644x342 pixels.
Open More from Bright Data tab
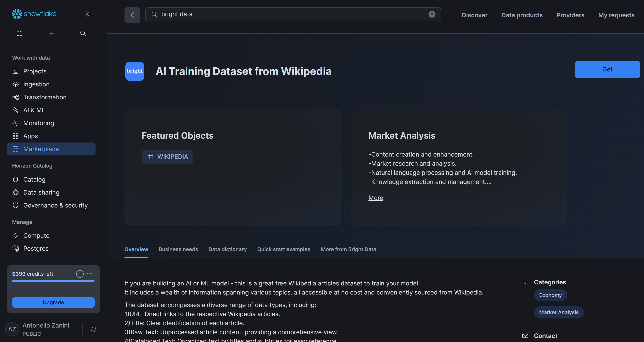[x=349, y=249]
